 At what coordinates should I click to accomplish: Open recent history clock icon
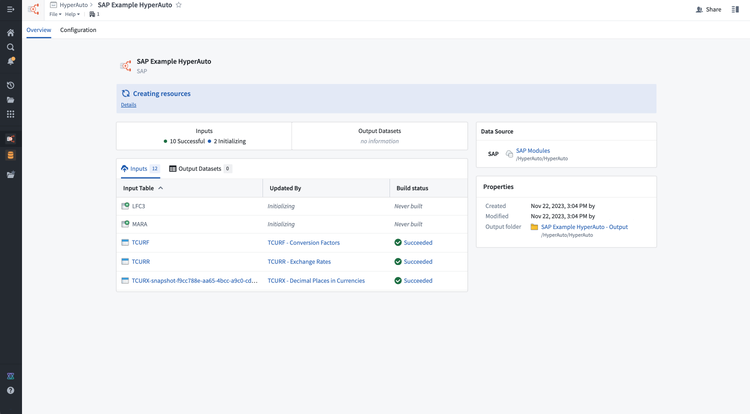[11, 85]
